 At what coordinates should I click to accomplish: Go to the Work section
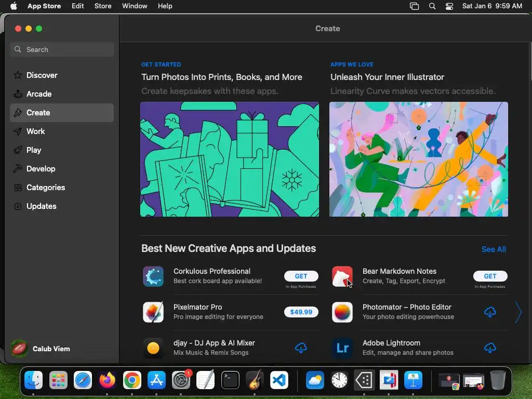tap(62, 131)
